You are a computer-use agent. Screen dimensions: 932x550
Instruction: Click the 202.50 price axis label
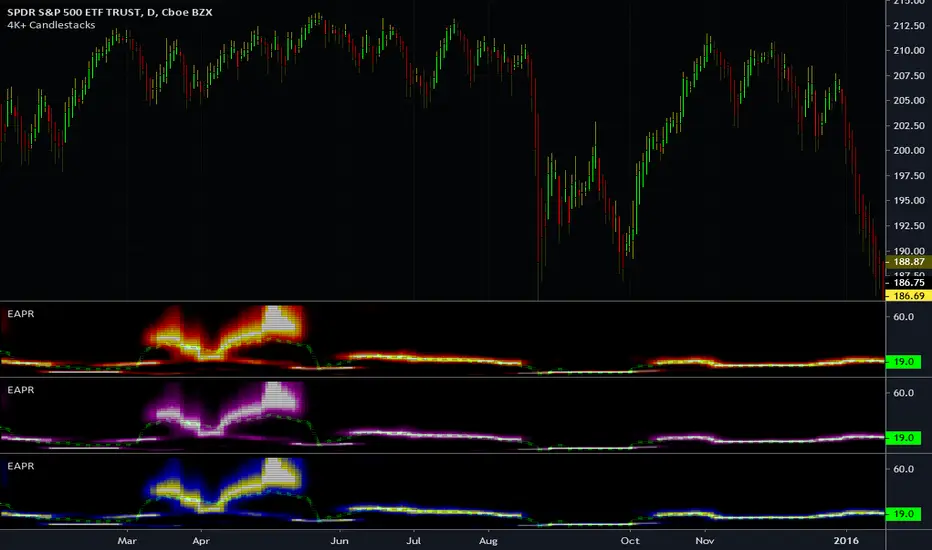(909, 125)
